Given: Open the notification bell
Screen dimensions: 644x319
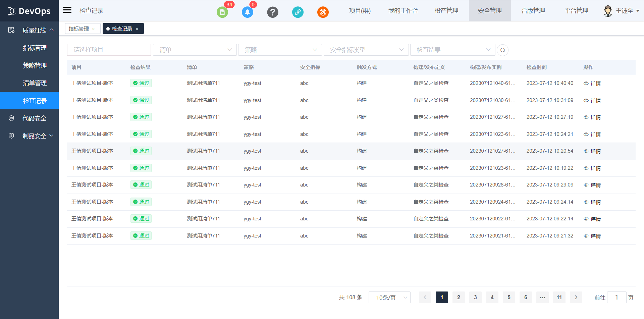Looking at the screenshot, I should pos(248,12).
